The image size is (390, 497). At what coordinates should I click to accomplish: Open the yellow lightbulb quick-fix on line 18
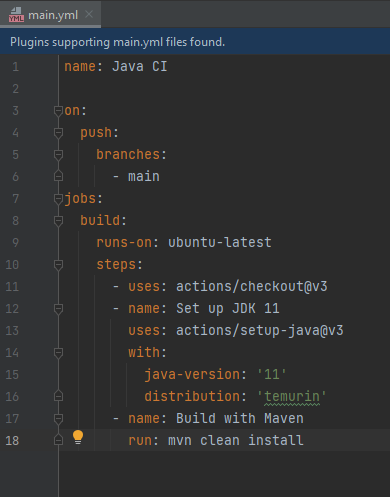pos(78,437)
